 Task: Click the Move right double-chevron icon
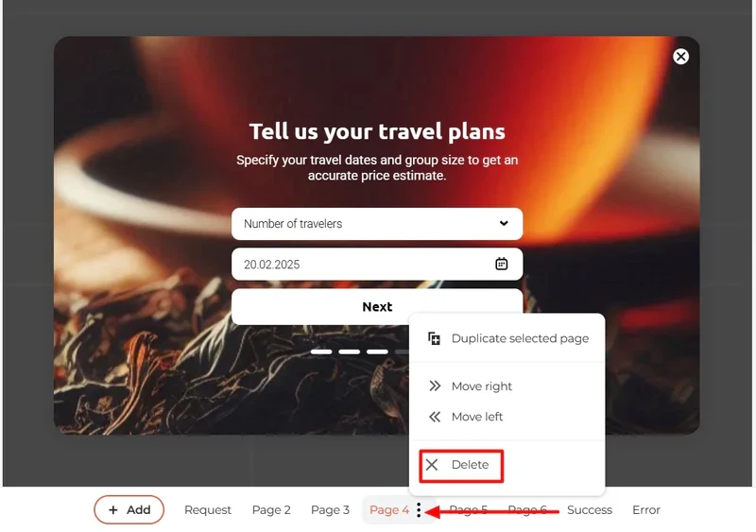(435, 386)
